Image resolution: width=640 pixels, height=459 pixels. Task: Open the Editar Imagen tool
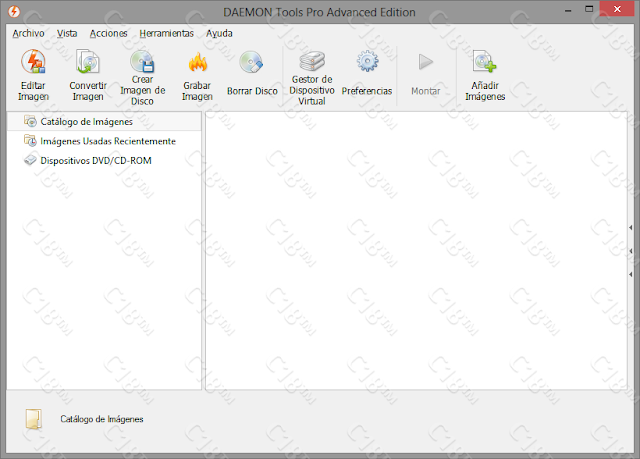click(x=33, y=76)
